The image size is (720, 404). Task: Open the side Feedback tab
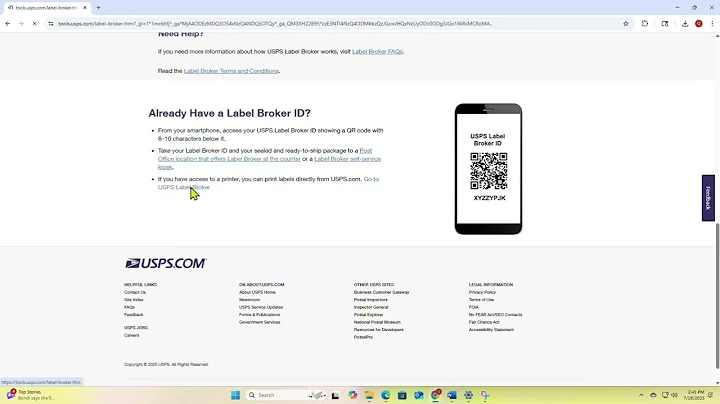(708, 198)
